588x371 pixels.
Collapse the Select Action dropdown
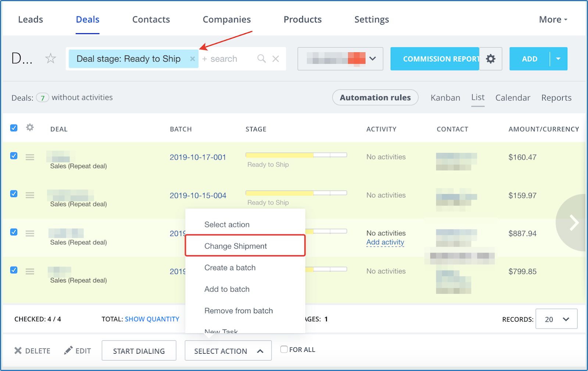(228, 351)
